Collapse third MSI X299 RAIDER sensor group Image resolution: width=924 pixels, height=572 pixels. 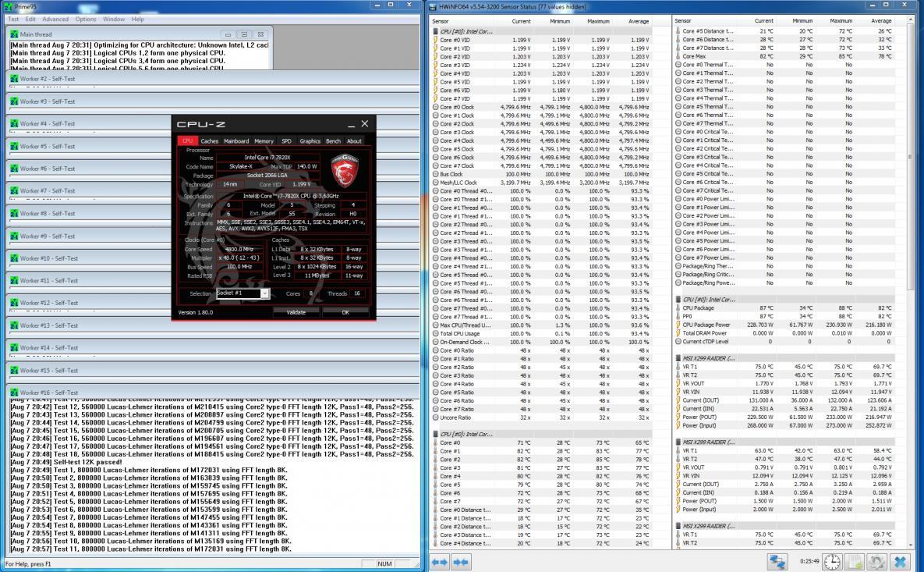[678, 526]
